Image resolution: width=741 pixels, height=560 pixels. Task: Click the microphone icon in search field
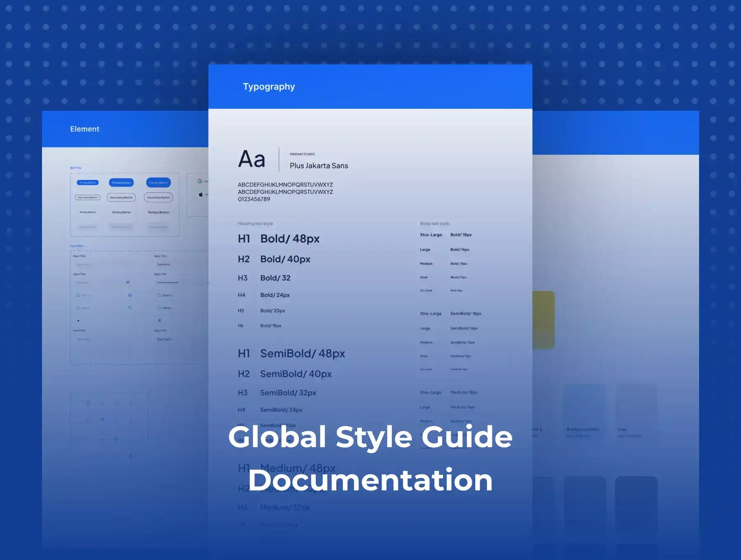pyautogui.click(x=130, y=295)
